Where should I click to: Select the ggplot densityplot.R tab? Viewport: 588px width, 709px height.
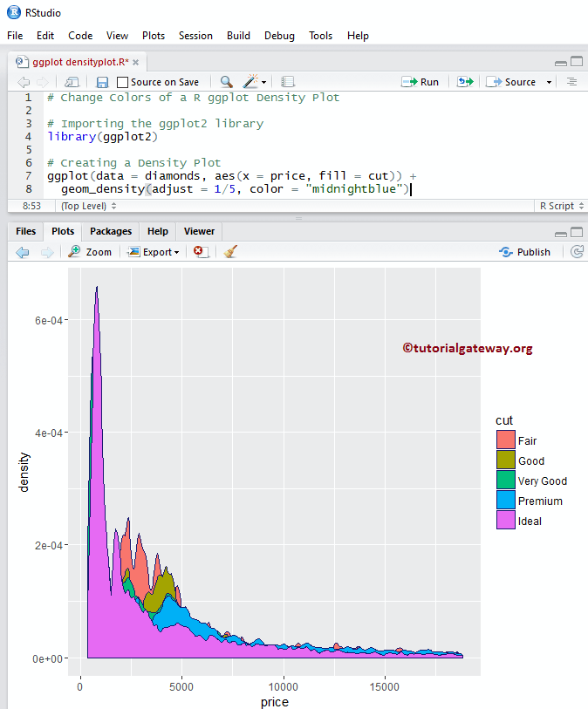76,62
